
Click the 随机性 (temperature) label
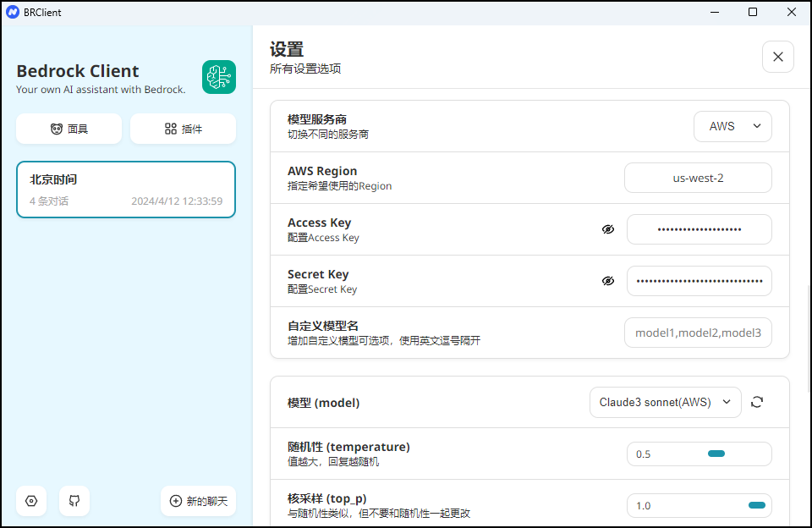[x=348, y=447]
